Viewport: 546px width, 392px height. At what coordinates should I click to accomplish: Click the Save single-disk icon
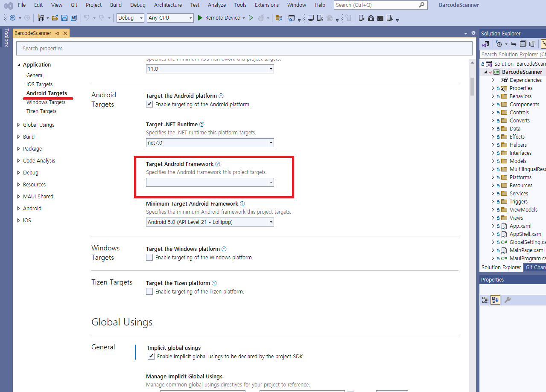click(64, 18)
